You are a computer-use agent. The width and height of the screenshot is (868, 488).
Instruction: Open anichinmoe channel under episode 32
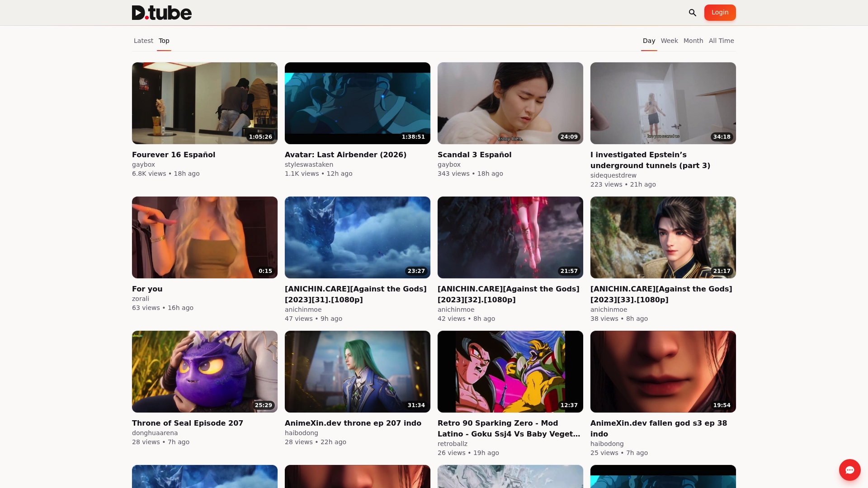[456, 310]
